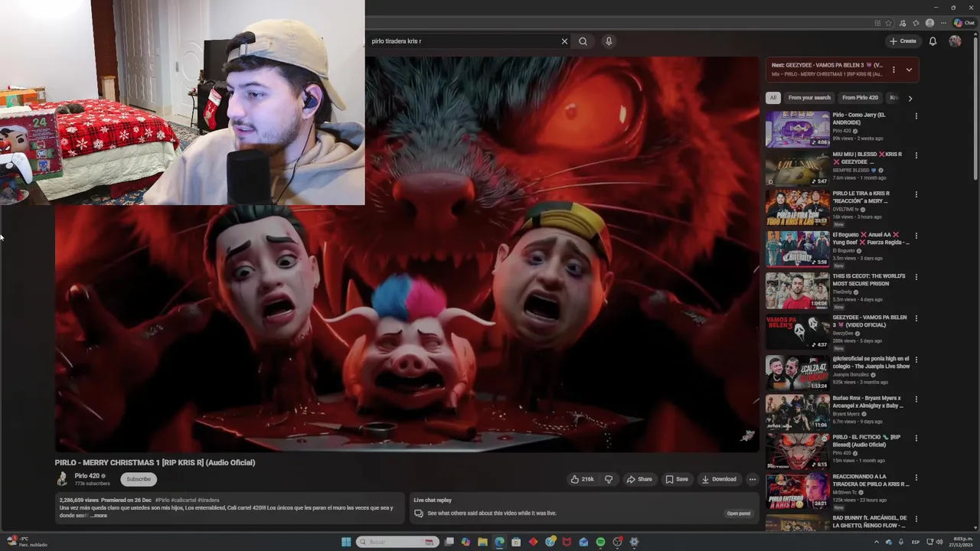The image size is (980, 551).
Task: Open options for BAD BUNNY ft. ARCÁNGEL
Action: pos(916,519)
